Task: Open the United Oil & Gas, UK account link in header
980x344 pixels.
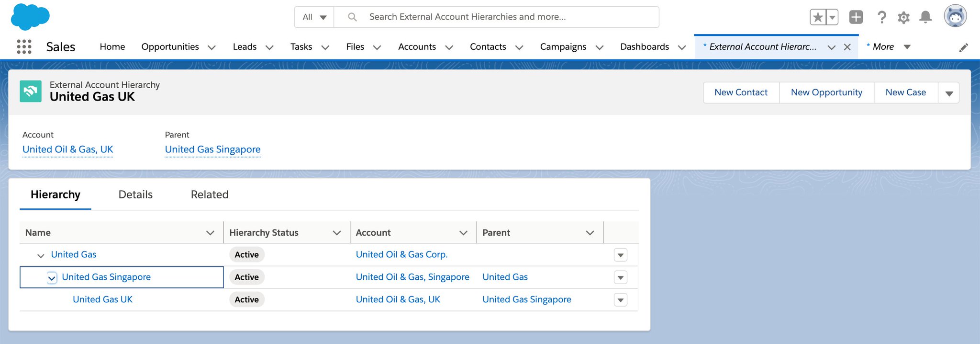Action: [67, 149]
